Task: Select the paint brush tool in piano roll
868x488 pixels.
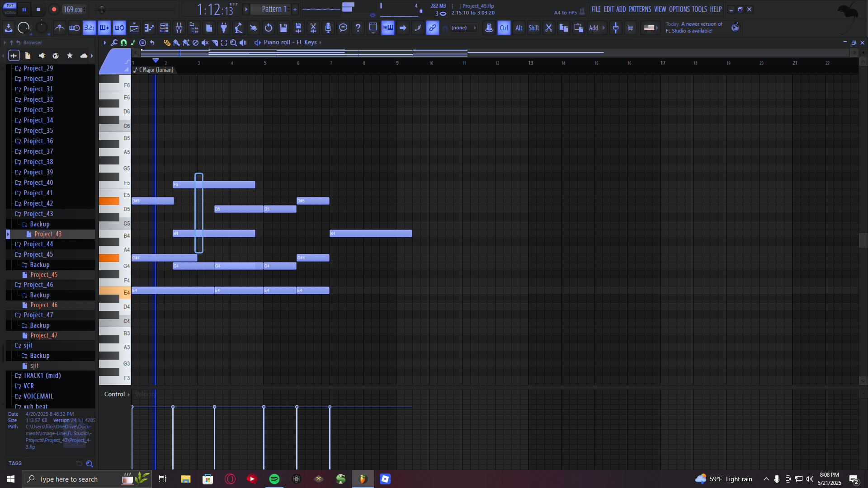Action: pyautogui.click(x=176, y=42)
